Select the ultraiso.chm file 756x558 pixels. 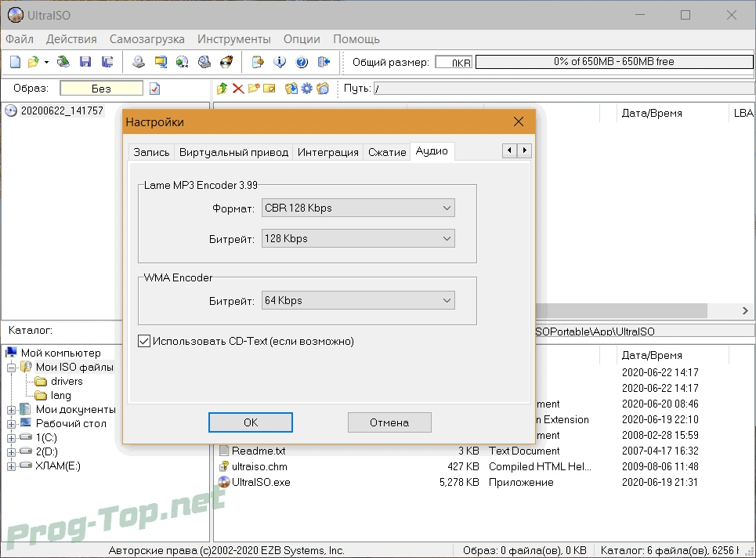259,467
